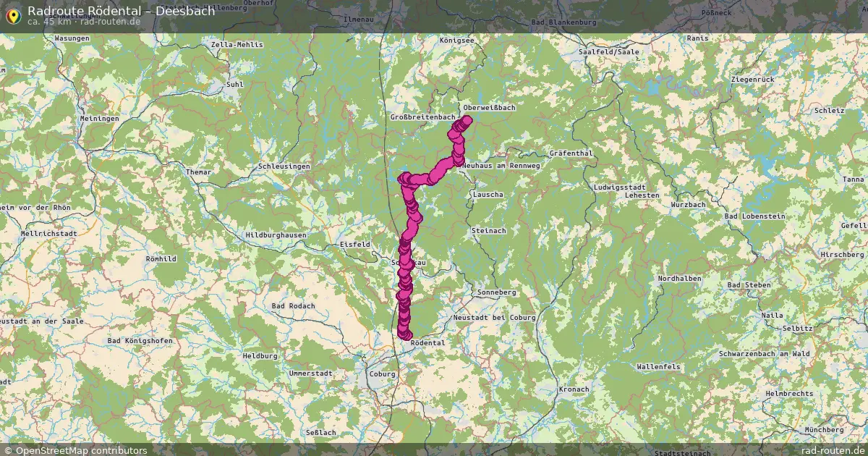Click the Kronach town label

click(x=574, y=389)
